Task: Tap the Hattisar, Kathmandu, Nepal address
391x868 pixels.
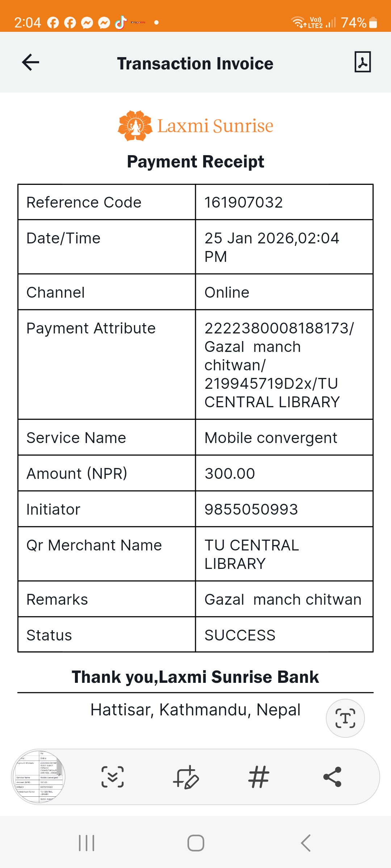Action: coord(195,710)
